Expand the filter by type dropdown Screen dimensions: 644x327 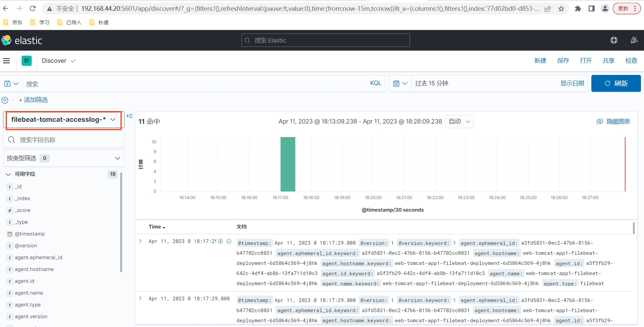64,158
